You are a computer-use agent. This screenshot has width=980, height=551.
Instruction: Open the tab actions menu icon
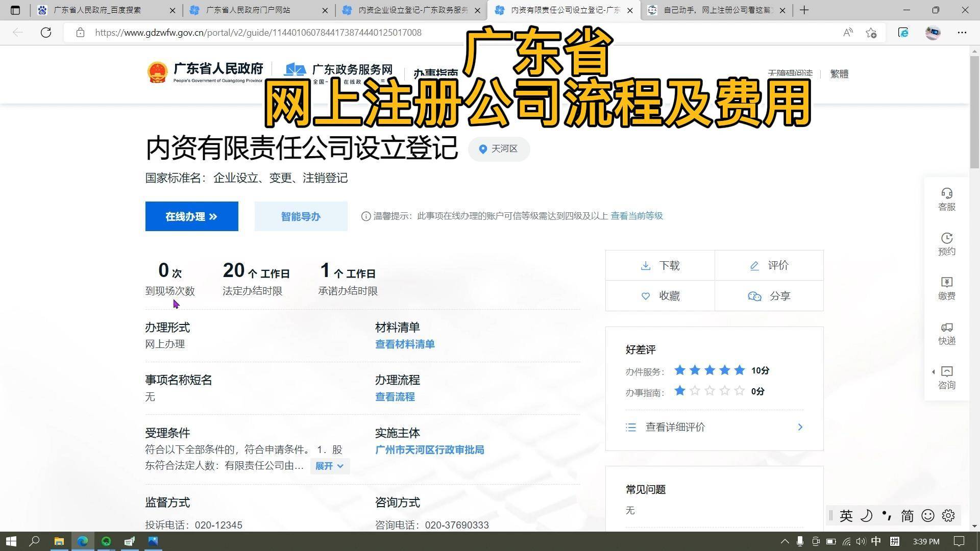(x=15, y=10)
